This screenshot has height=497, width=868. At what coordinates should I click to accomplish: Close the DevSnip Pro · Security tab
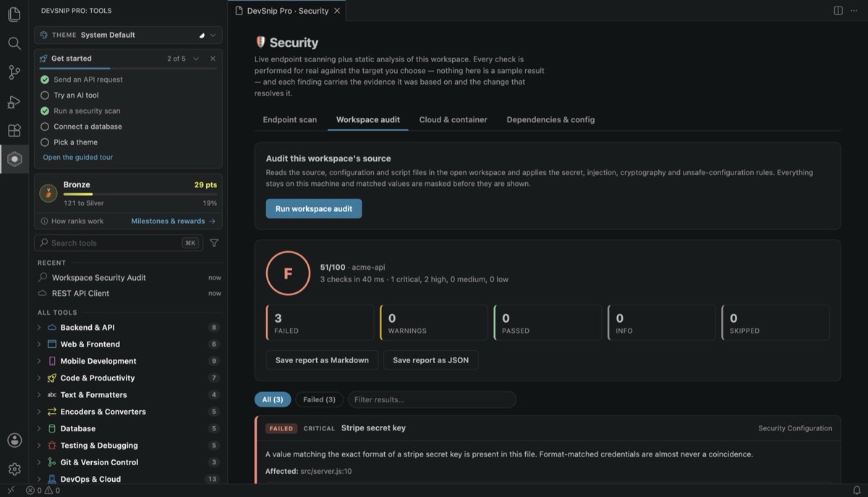click(337, 11)
